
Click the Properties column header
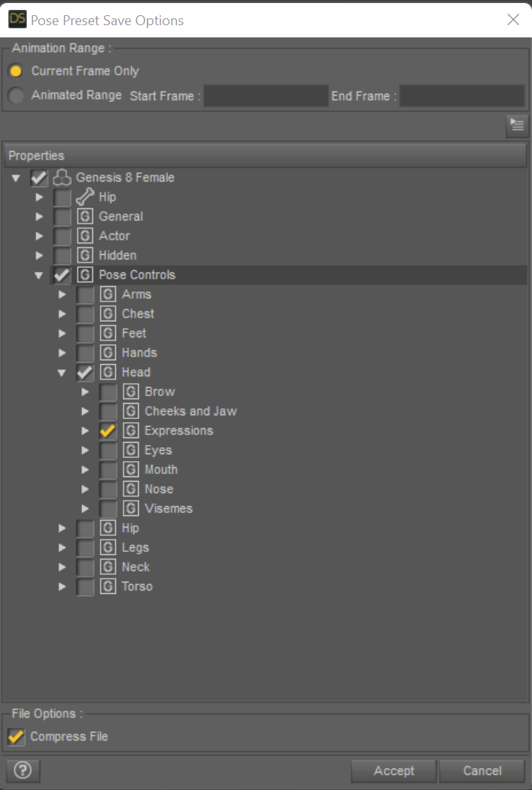(x=266, y=156)
